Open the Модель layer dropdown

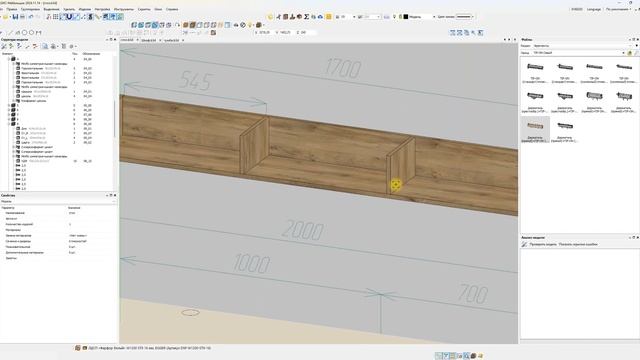click(422, 17)
